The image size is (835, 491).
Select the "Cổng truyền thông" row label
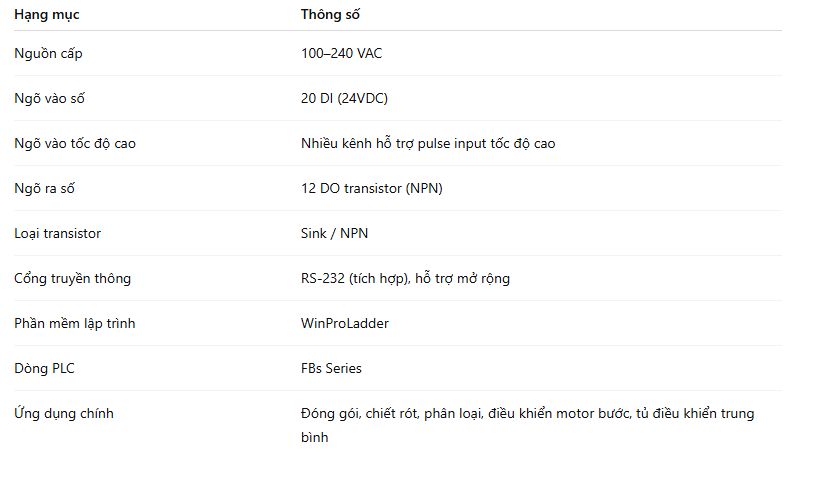72,278
